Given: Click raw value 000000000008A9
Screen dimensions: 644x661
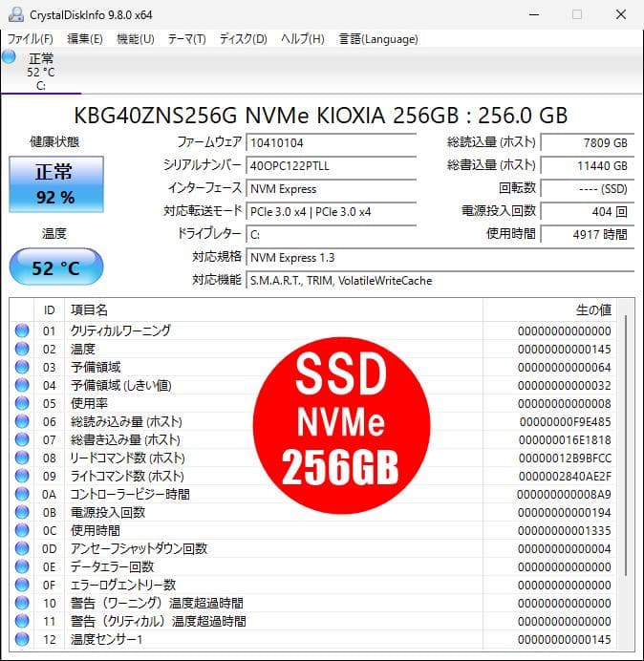Looking at the screenshot, I should click(565, 494).
